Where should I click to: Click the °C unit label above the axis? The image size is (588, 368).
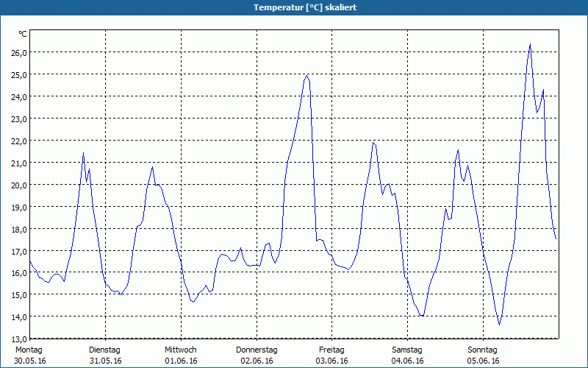[x=23, y=34]
